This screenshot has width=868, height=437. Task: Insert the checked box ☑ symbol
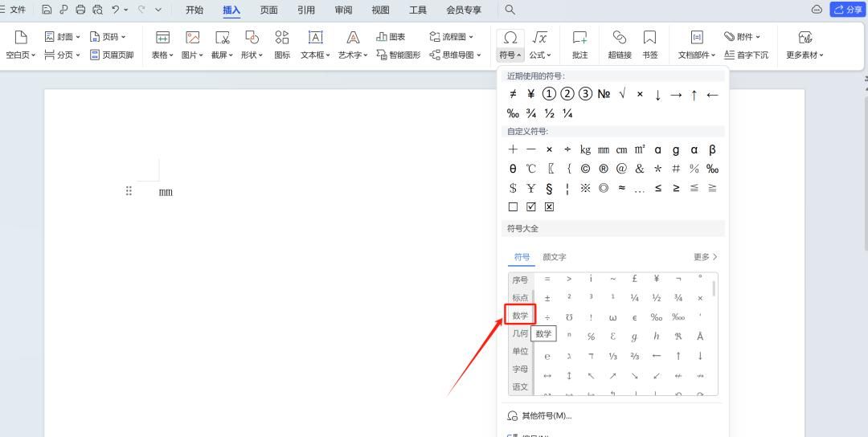coord(531,207)
